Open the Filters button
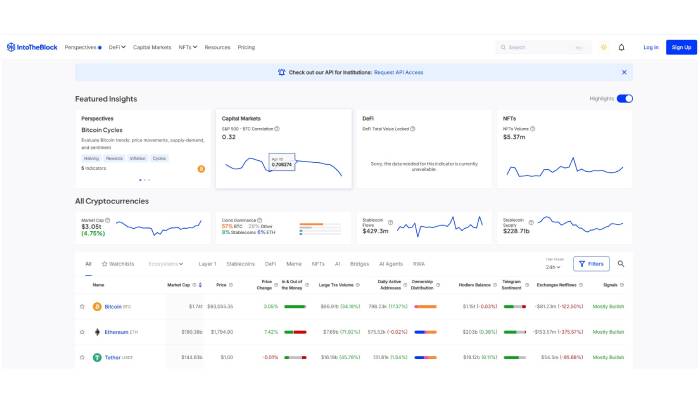 pos(591,264)
